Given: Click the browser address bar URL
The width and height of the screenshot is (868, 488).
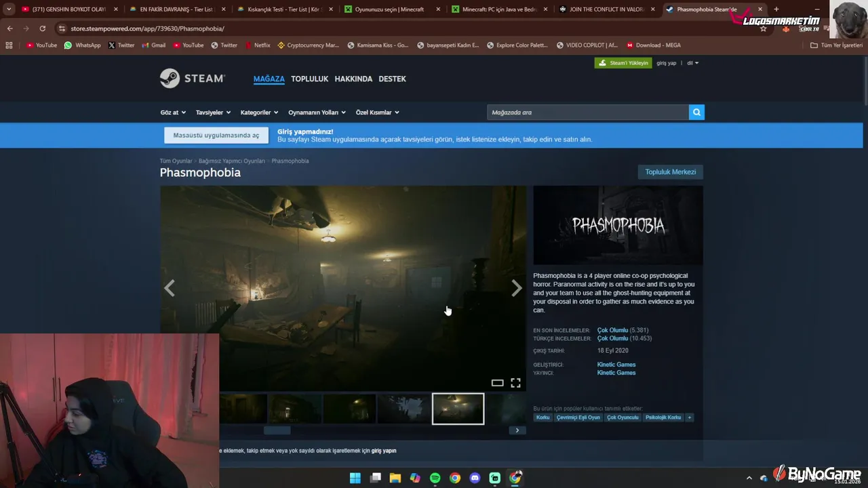Looking at the screenshot, I should pyautogui.click(x=147, y=28).
